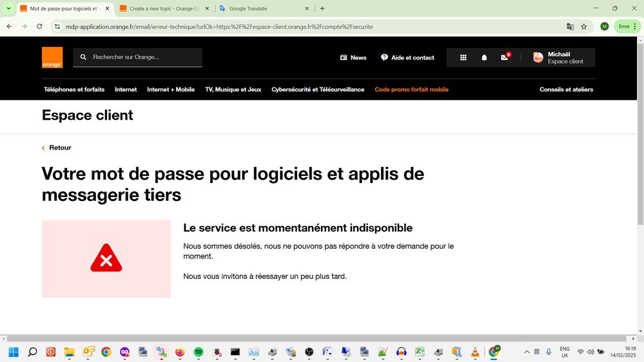The width and height of the screenshot is (644, 362).
Task: Click the browser forward arrow
Action: [24, 26]
